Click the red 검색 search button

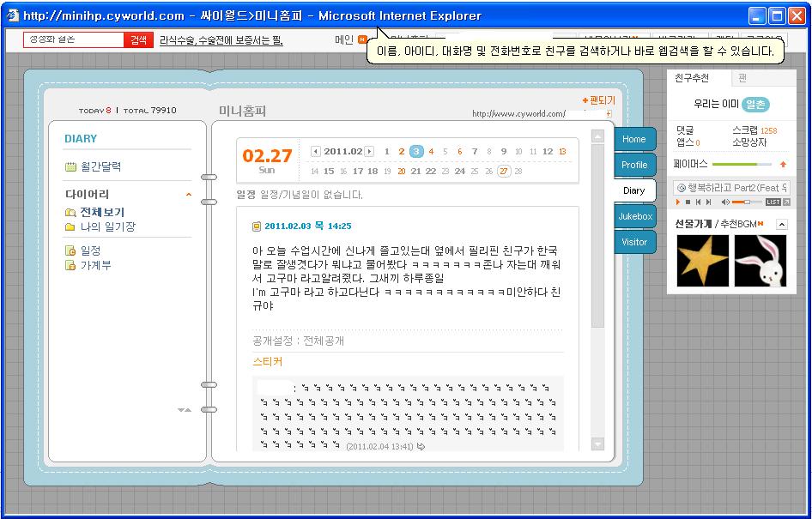coord(138,39)
